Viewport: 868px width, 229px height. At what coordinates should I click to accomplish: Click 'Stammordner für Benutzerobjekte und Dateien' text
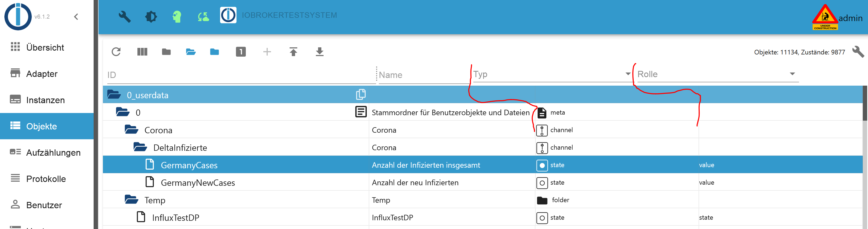click(451, 112)
